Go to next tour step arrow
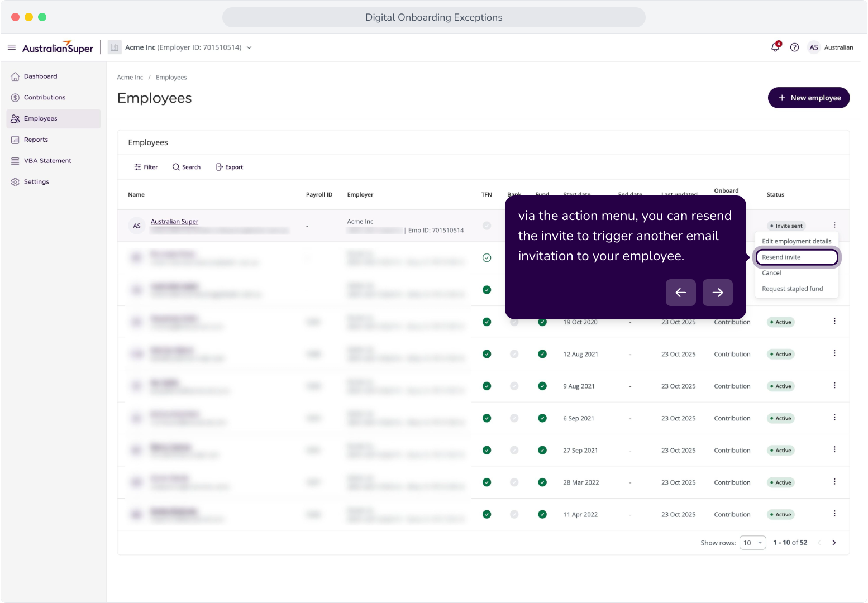868x603 pixels. [x=717, y=293]
